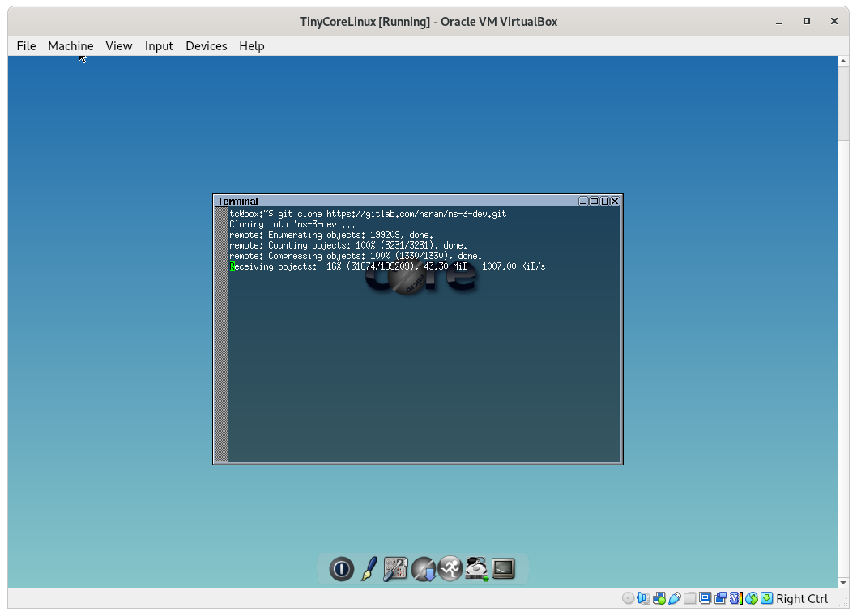Minimize the VirtualBox window
The width and height of the screenshot is (857, 616).
click(x=779, y=22)
